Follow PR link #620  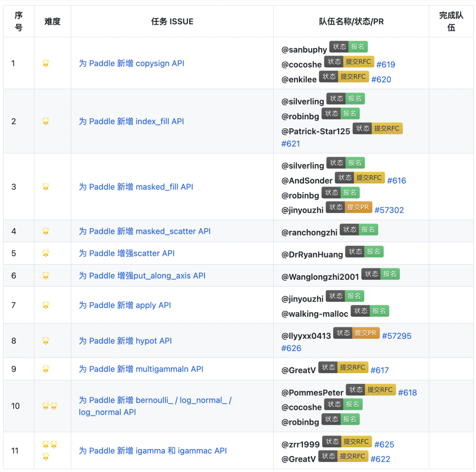click(x=381, y=79)
